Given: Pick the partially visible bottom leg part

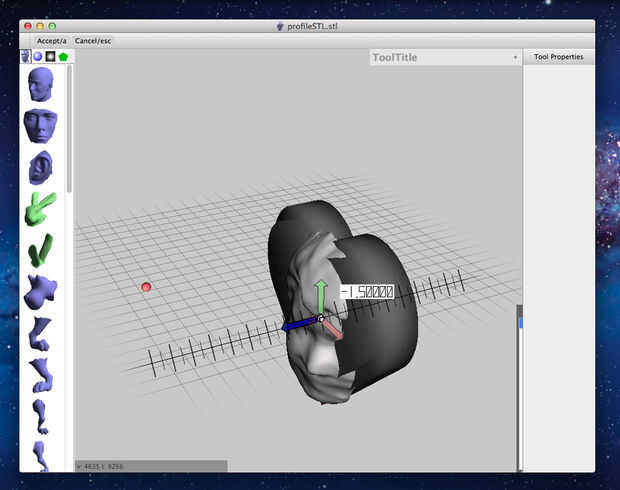Looking at the screenshot, I should pyautogui.click(x=41, y=456).
